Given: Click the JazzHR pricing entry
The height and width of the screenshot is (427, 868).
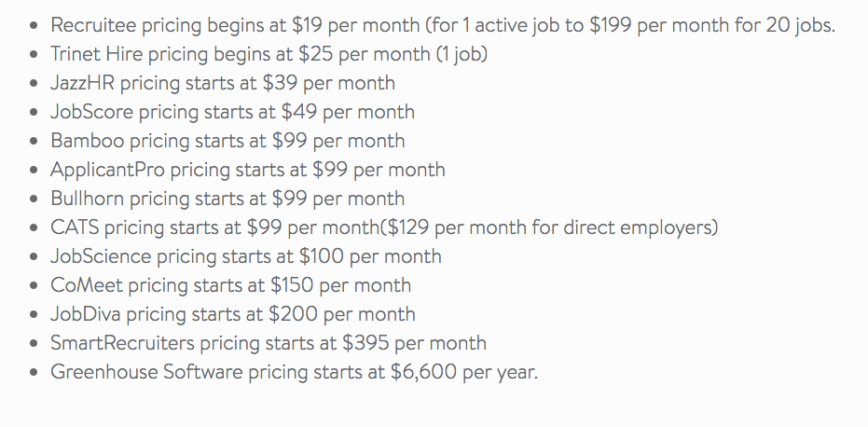Looking at the screenshot, I should point(223,83).
